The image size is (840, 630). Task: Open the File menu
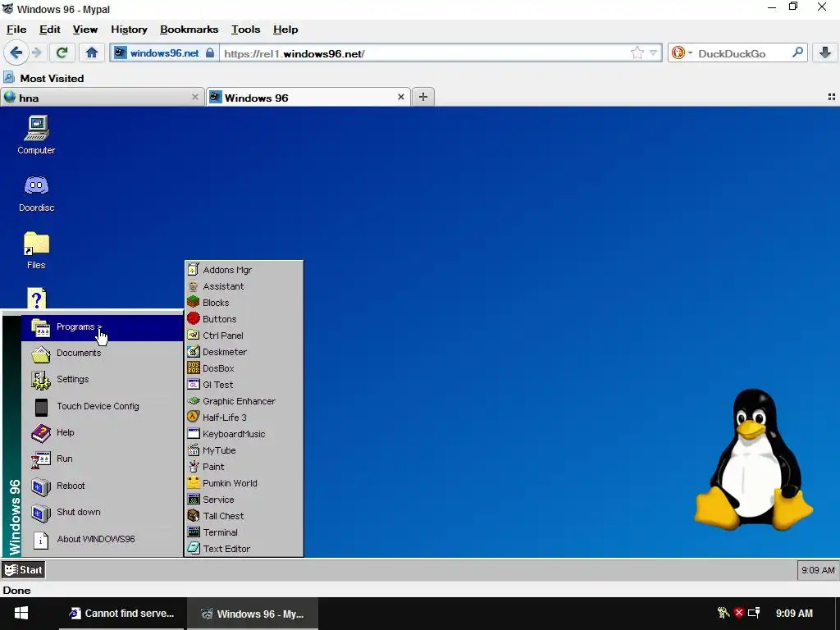(16, 30)
